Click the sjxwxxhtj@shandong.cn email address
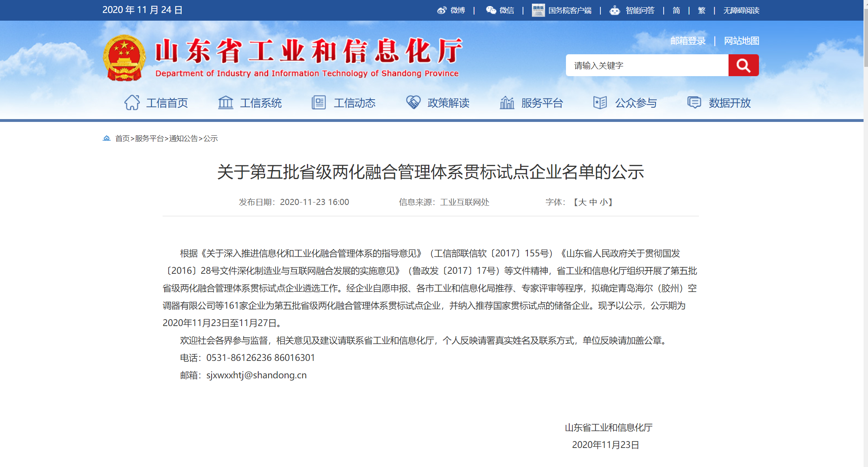 click(257, 375)
